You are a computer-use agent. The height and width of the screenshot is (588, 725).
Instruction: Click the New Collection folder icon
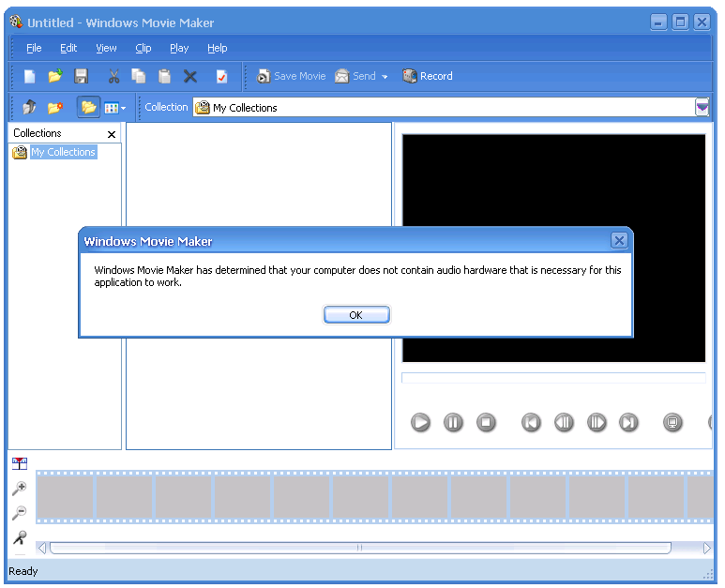click(x=55, y=108)
